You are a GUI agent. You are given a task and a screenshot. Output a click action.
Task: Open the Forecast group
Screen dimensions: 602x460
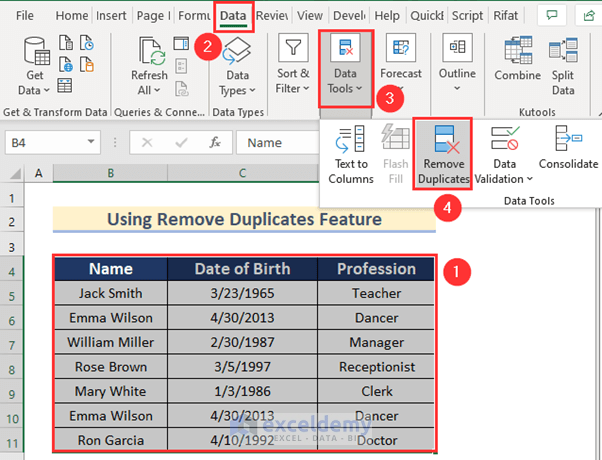401,61
